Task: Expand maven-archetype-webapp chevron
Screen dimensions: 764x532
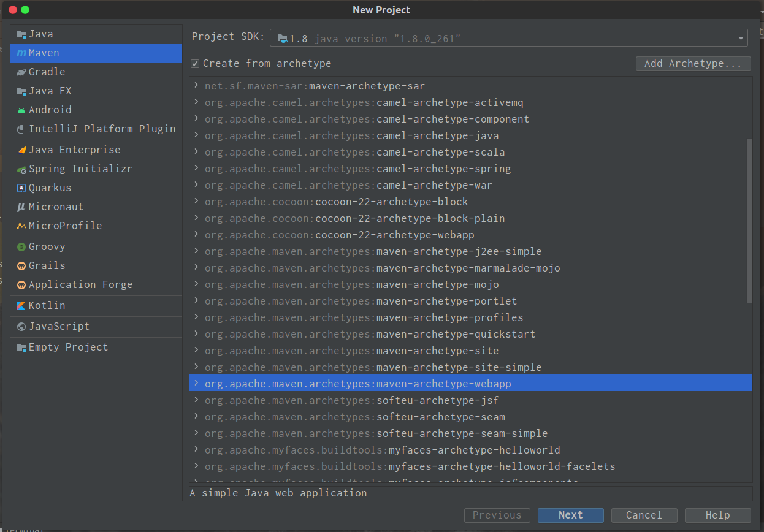Action: (196, 384)
